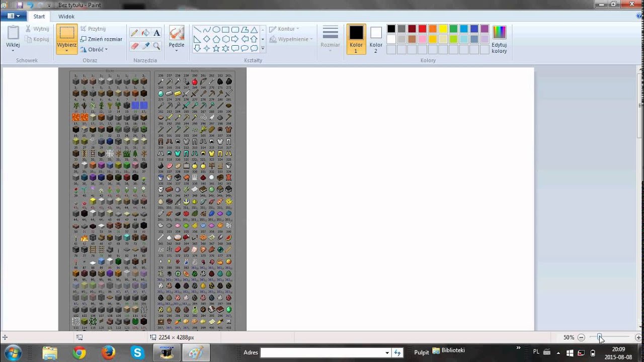
Task: Choose the left arrow shape
Action: click(245, 39)
